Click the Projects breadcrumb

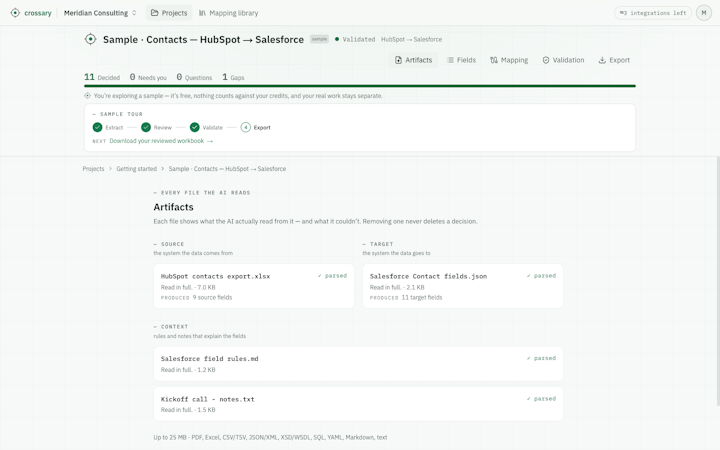click(93, 169)
